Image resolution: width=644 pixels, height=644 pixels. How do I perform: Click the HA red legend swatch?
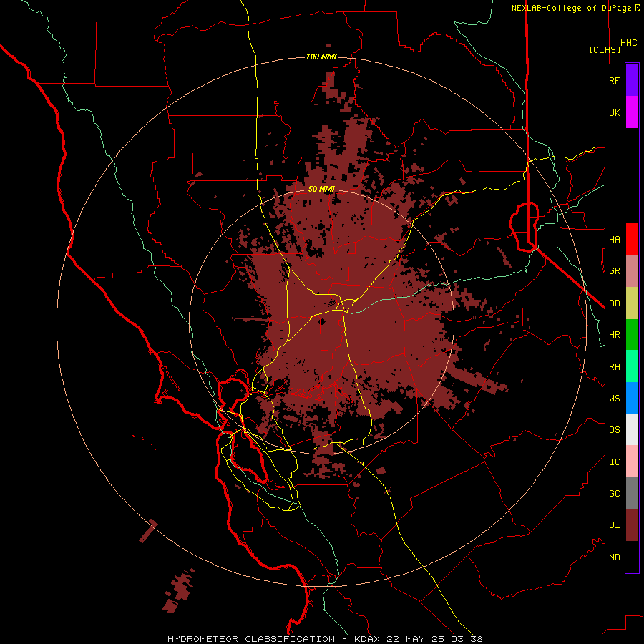click(632, 239)
